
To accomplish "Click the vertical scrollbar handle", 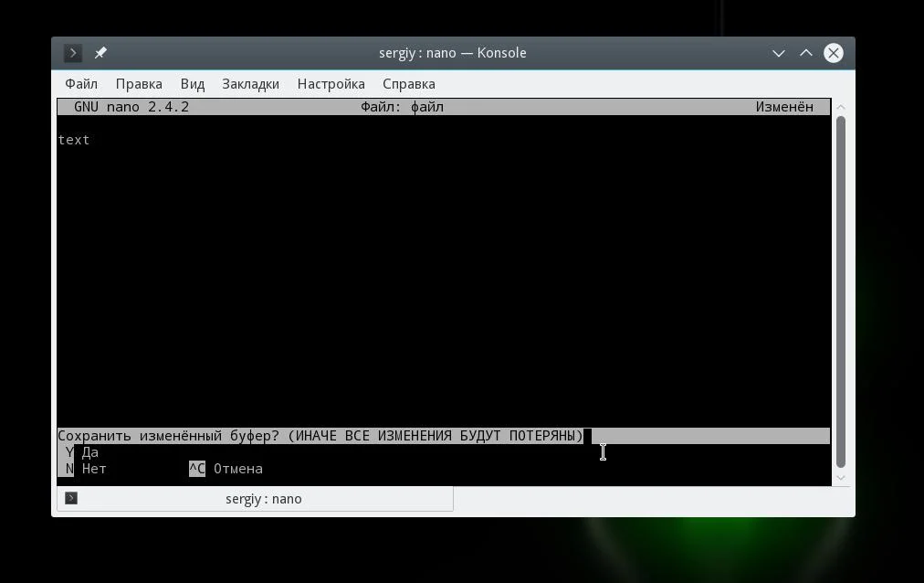I will click(841, 291).
